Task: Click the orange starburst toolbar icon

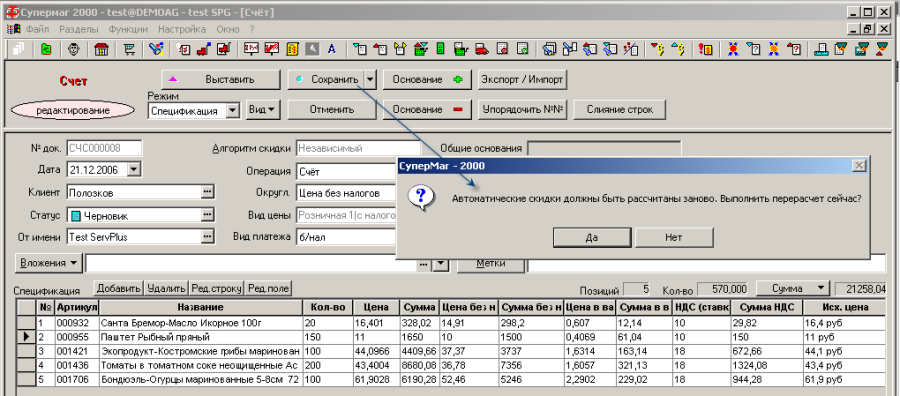Action: click(x=774, y=49)
